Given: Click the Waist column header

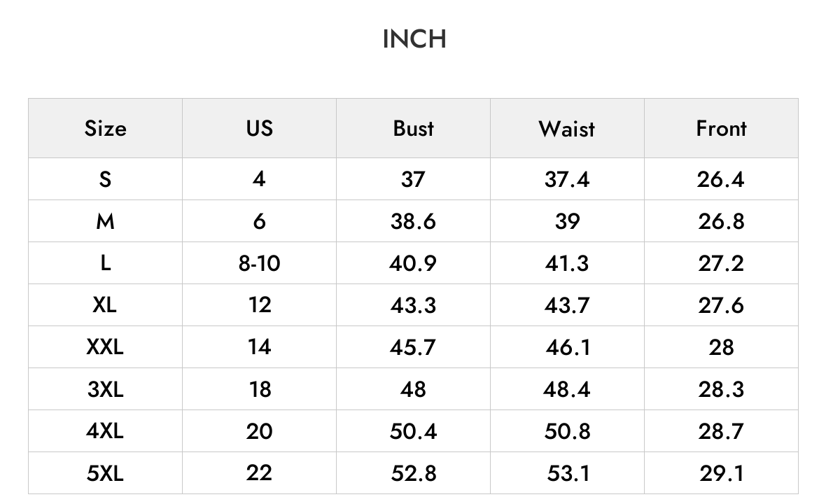Looking at the screenshot, I should pos(567,129).
